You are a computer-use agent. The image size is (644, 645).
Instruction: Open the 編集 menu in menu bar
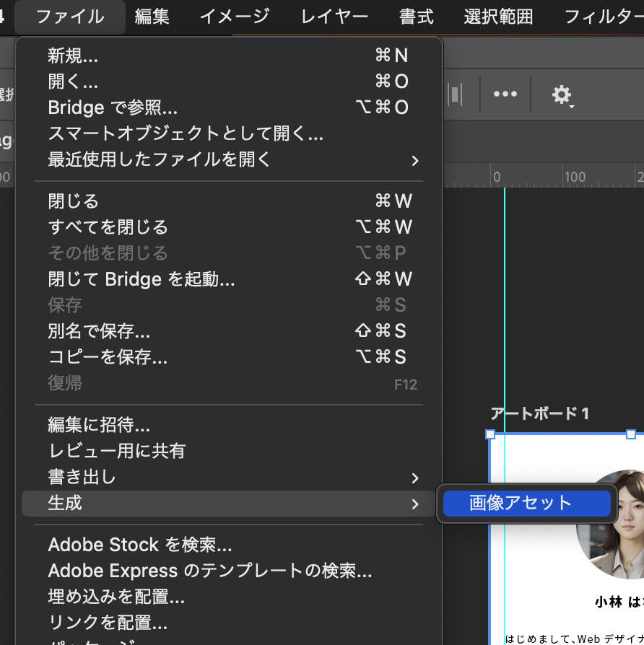point(152,17)
